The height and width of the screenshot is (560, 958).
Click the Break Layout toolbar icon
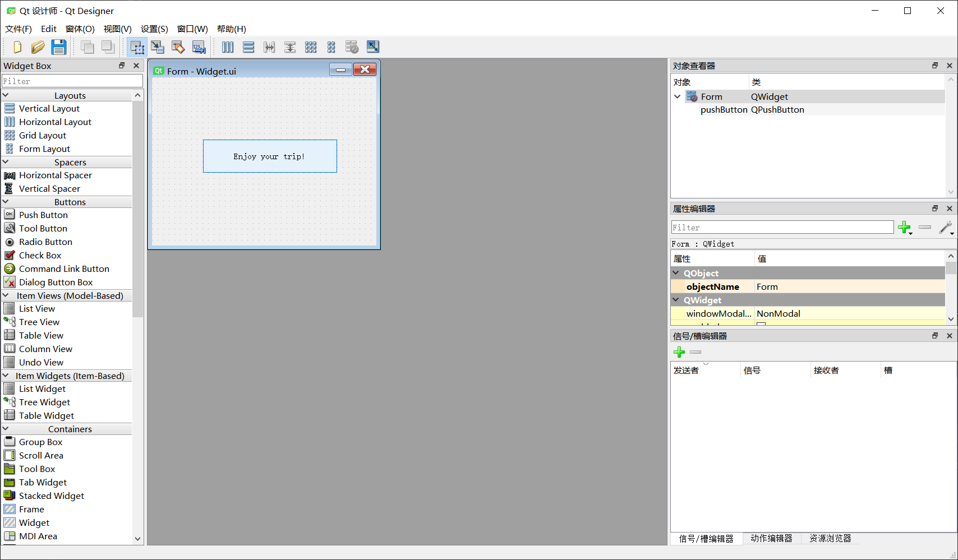coord(352,47)
